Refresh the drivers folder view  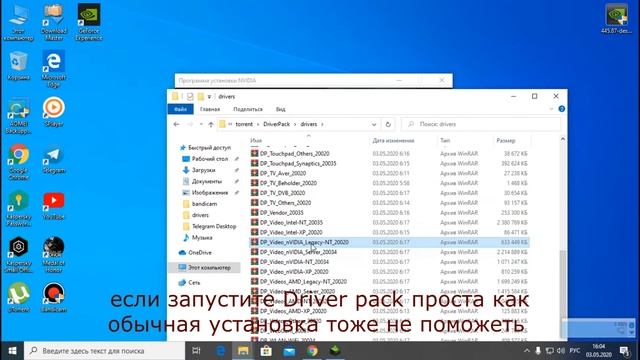pyautogui.click(x=388, y=124)
